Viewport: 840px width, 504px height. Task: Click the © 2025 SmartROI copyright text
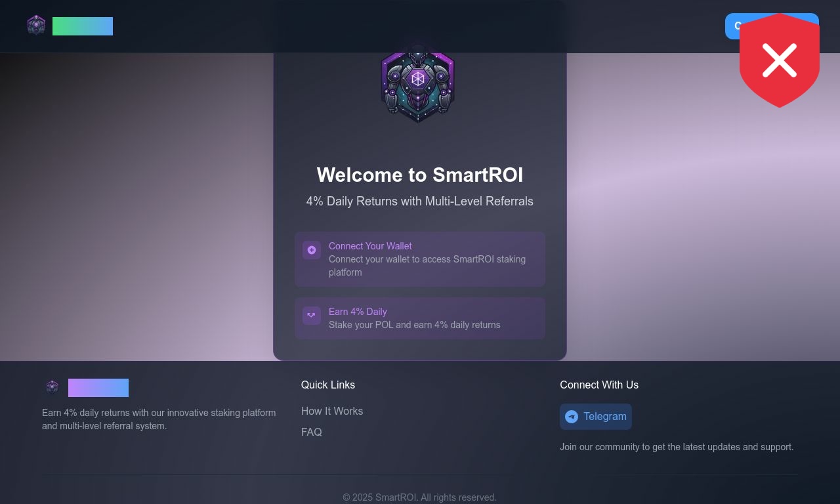click(420, 497)
